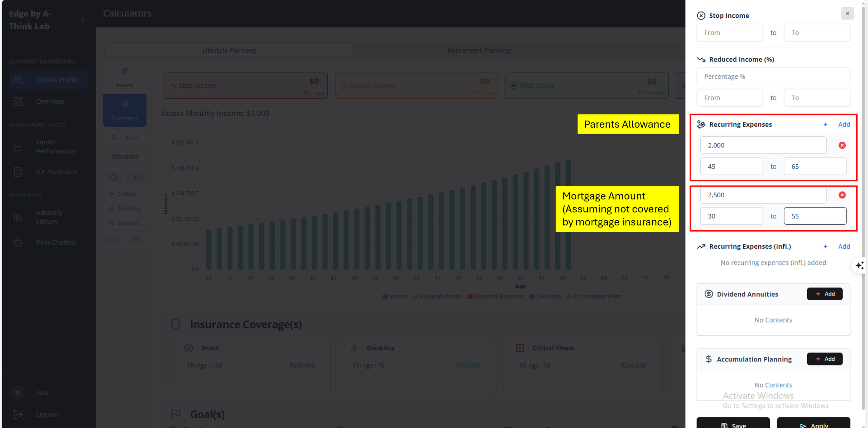This screenshot has width=868, height=428.
Task: Click the Reduced Income Percentage % field
Action: [x=773, y=76]
